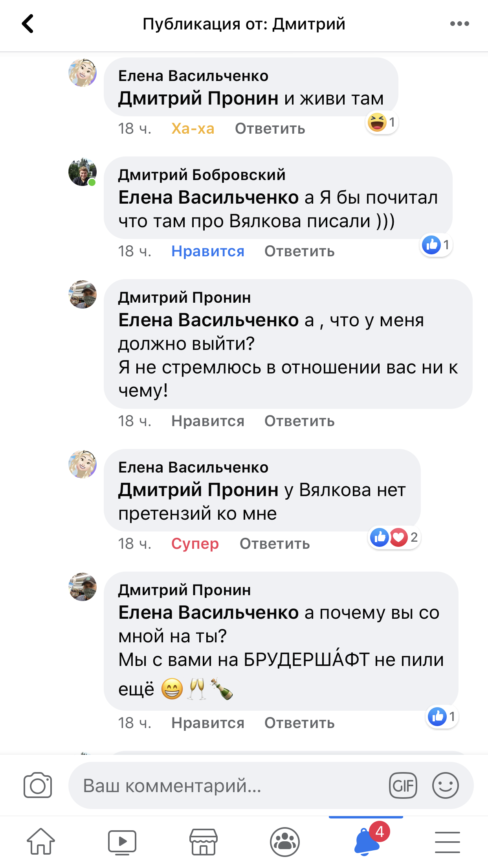Open the hamburger menu tab
The height and width of the screenshot is (868, 488).
[x=447, y=842]
